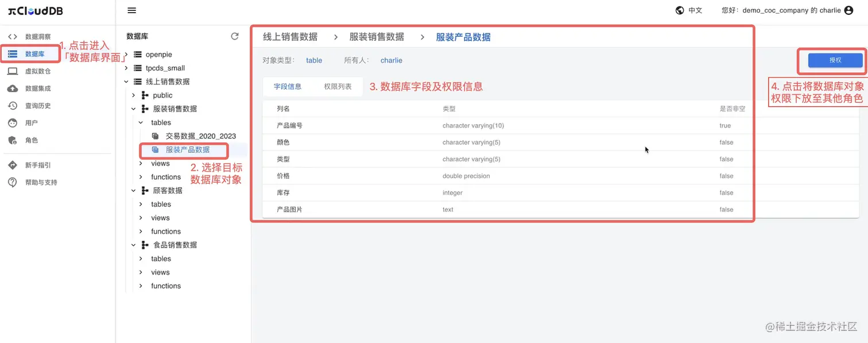Image resolution: width=868 pixels, height=343 pixels.
Task: Select 服装产品数据 table in tree
Action: [x=188, y=150]
